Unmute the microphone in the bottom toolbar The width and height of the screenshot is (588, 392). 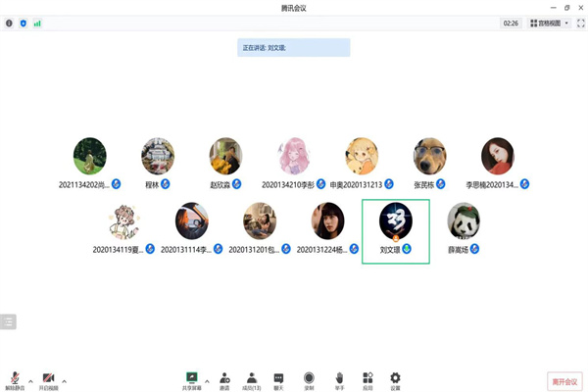point(15,381)
